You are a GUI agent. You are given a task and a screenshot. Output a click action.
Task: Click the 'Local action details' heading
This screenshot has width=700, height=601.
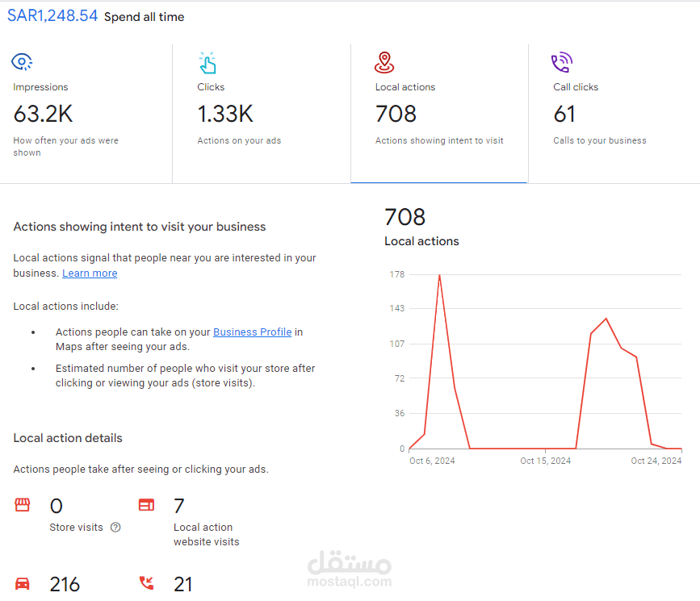[x=68, y=438]
